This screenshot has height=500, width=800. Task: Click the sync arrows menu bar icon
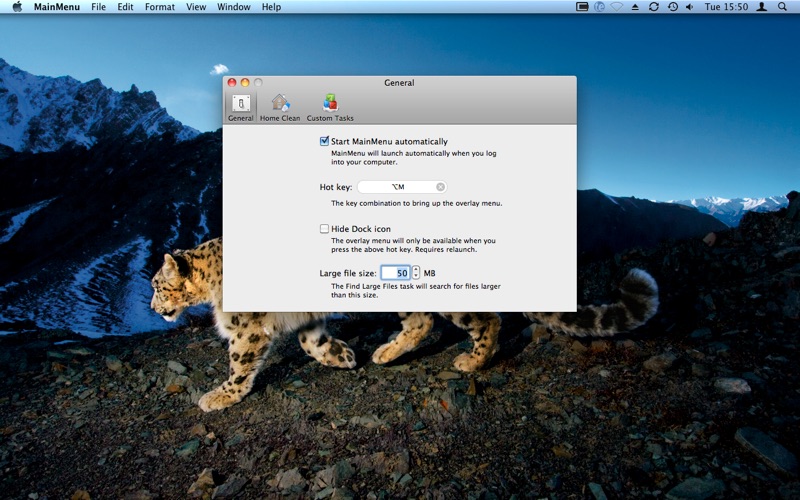[654, 7]
